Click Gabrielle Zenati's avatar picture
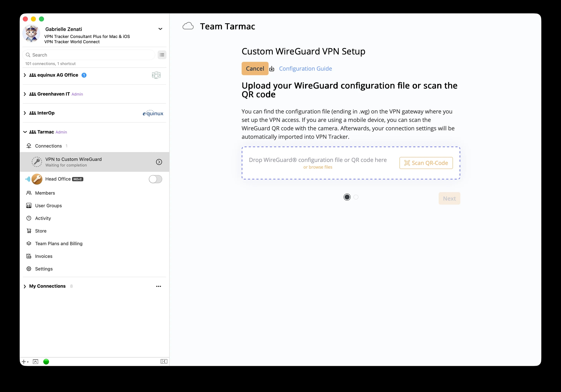The width and height of the screenshot is (561, 392). click(31, 33)
